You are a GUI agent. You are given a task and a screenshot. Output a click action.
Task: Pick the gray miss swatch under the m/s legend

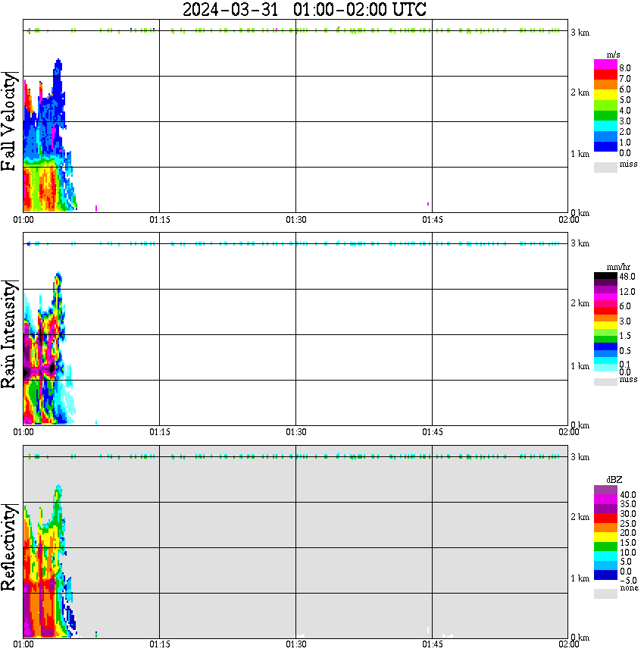605,167
